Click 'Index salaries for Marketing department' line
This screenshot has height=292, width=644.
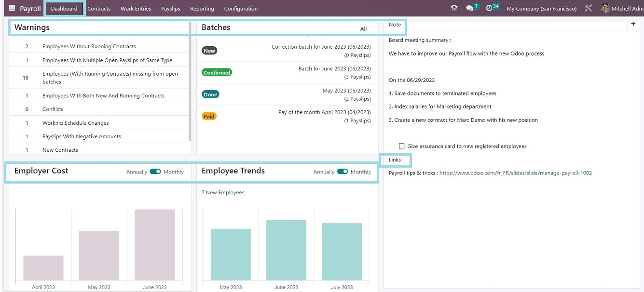tap(440, 106)
